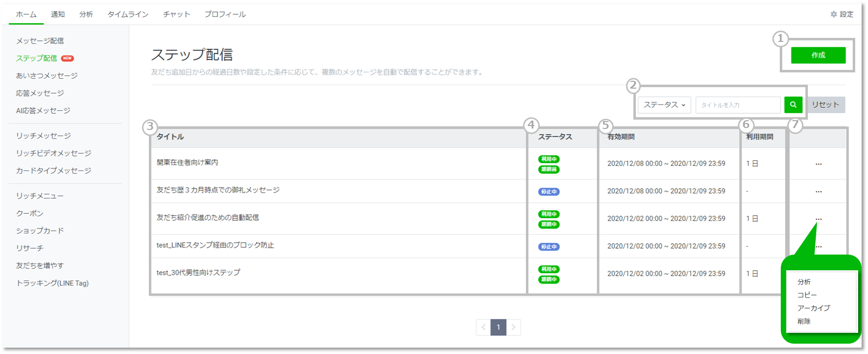The height and width of the screenshot is (354, 868).
Task: Select アーカイブ in the row context menu
Action: (814, 308)
